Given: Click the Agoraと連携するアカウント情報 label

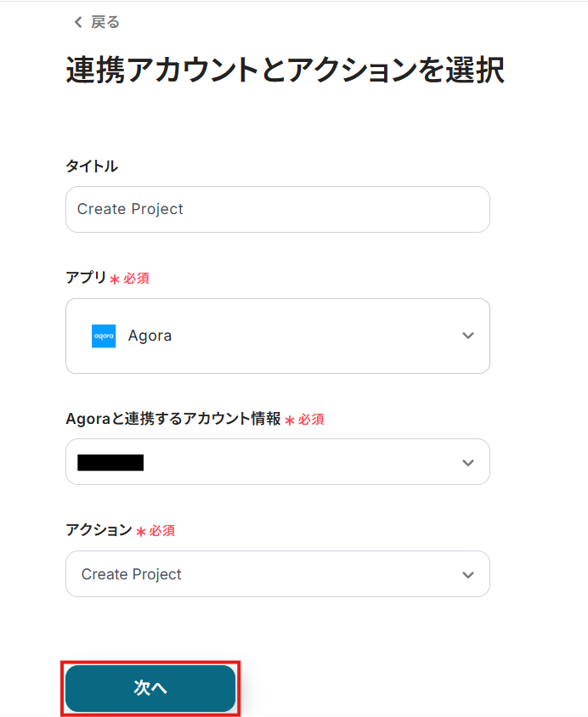Looking at the screenshot, I should (173, 418).
